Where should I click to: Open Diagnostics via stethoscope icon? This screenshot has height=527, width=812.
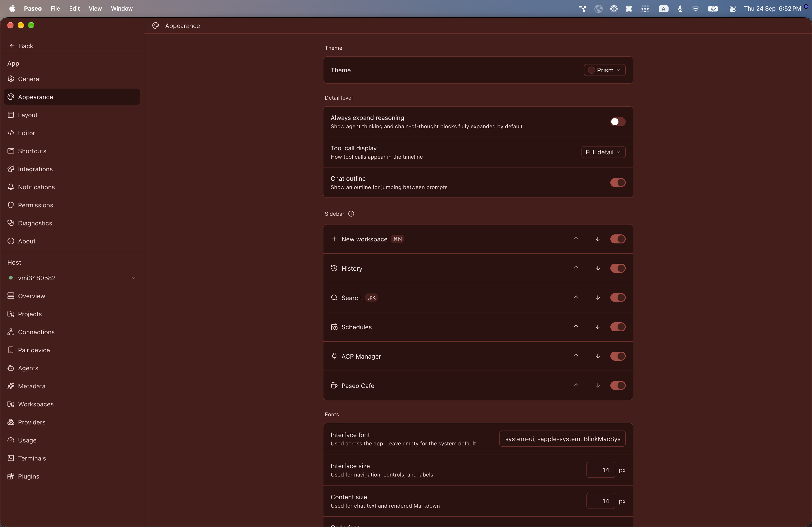[x=11, y=223]
